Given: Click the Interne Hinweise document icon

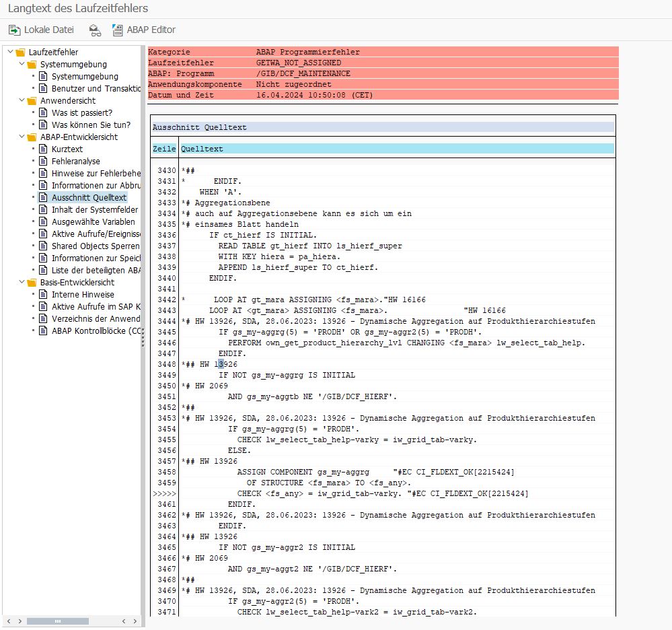Looking at the screenshot, I should click(x=43, y=294).
